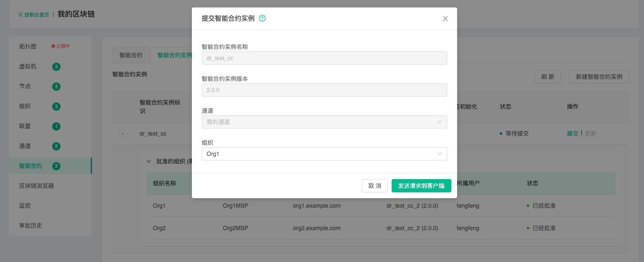Switch to the 智能合约 tab
The height and width of the screenshot is (262, 644).
coord(131,55)
